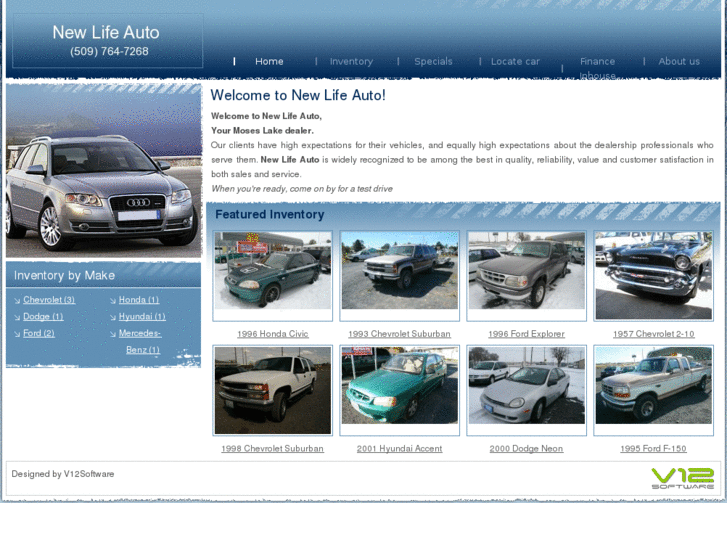Select Locate car in navigation
This screenshot has height=545, width=727.
515,61
